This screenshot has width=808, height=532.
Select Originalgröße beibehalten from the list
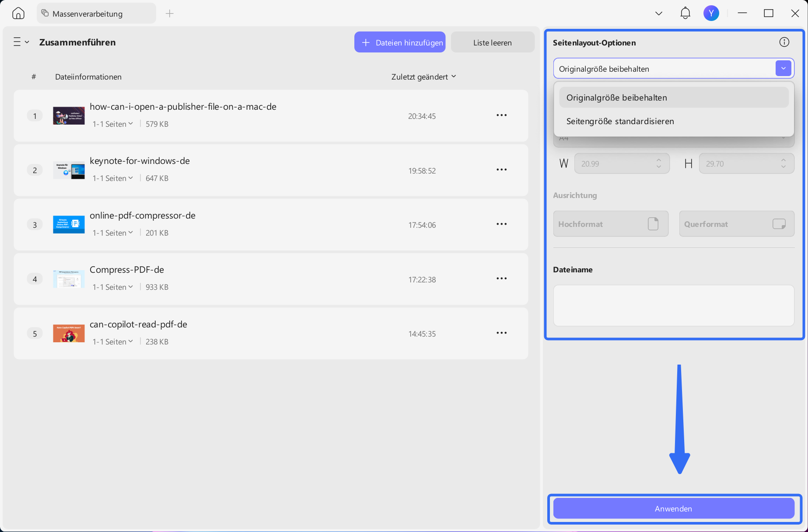tap(674, 97)
